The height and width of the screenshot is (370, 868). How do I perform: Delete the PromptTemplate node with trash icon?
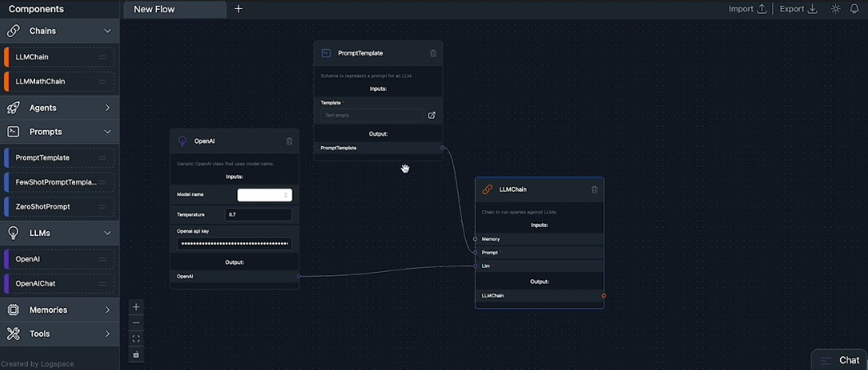point(433,53)
